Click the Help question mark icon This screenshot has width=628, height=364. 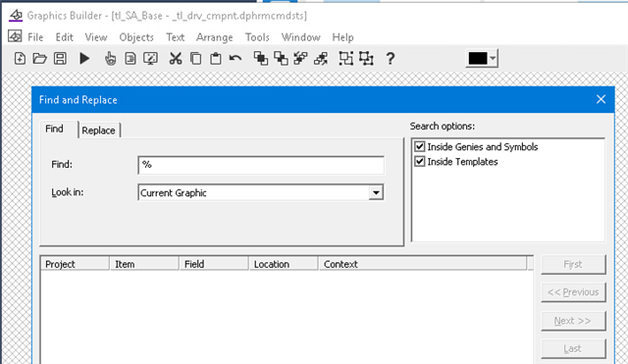coord(391,59)
